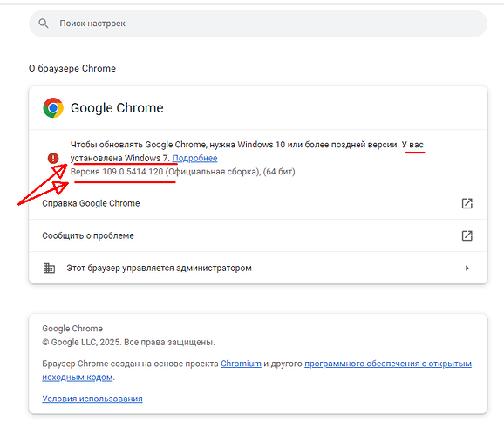504x436 pixels.
Task: Expand arrow next to управляется администратором
Action: pyautogui.click(x=467, y=268)
